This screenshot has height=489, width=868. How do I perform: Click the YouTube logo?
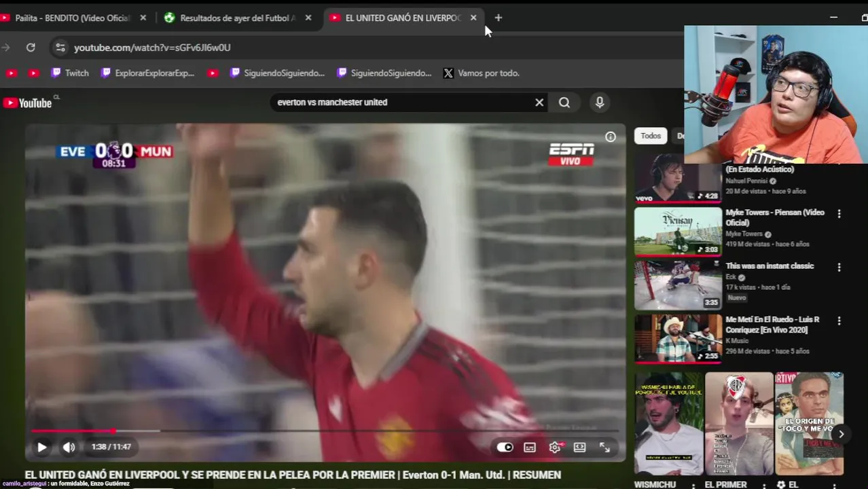[x=28, y=103]
